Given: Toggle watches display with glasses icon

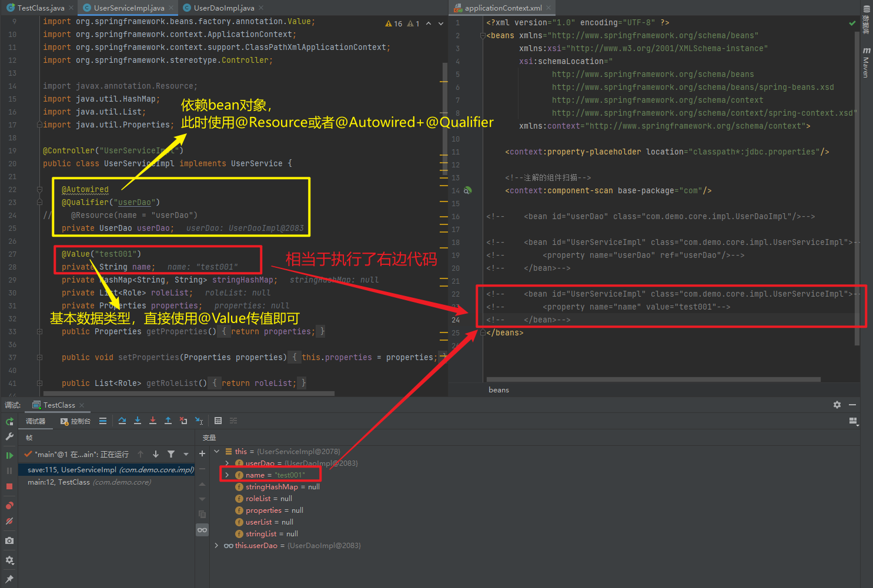Looking at the screenshot, I should [x=202, y=530].
